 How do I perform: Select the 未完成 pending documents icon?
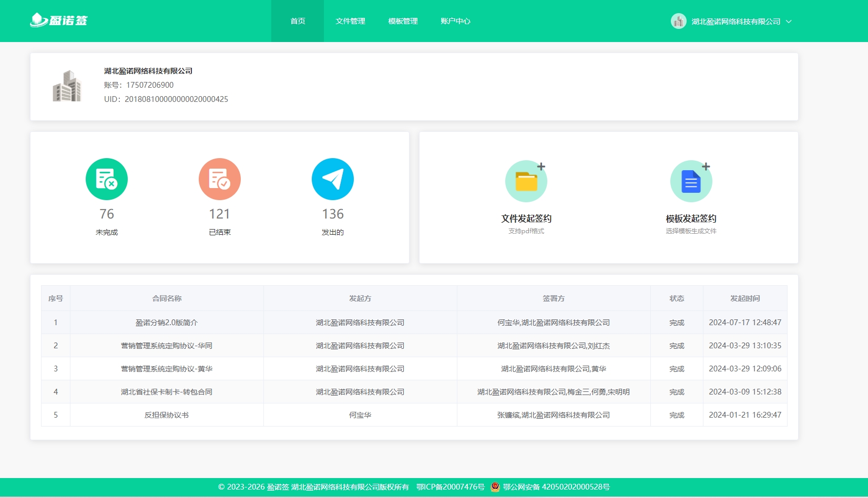click(107, 179)
